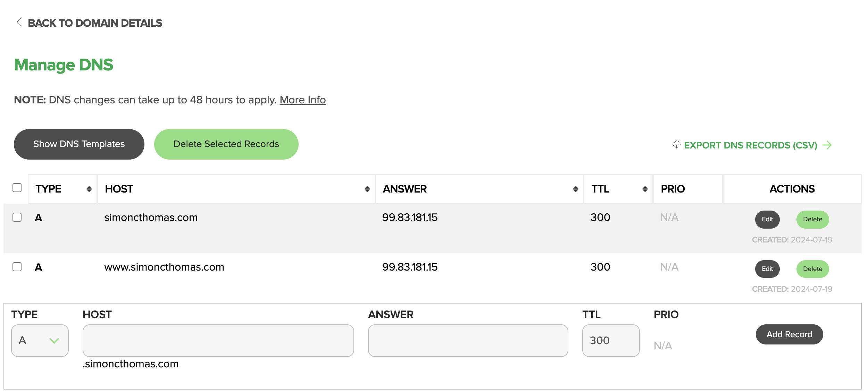Click the arrow next to Export CSV

click(827, 145)
